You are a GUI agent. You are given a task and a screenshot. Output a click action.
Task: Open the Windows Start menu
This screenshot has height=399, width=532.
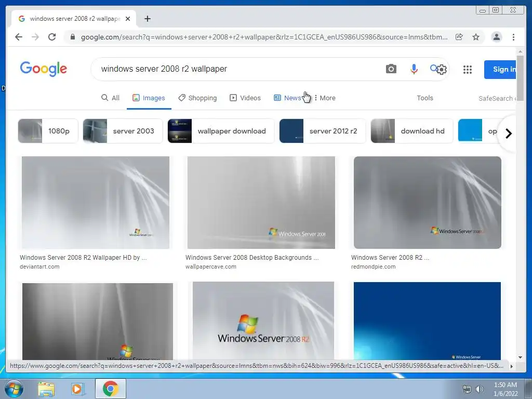[x=14, y=389]
